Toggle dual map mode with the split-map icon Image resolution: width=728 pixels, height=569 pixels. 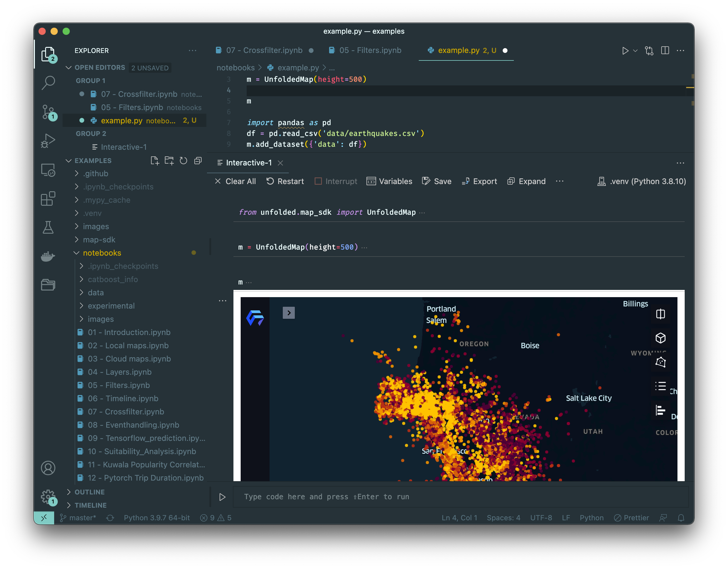pyautogui.click(x=661, y=314)
